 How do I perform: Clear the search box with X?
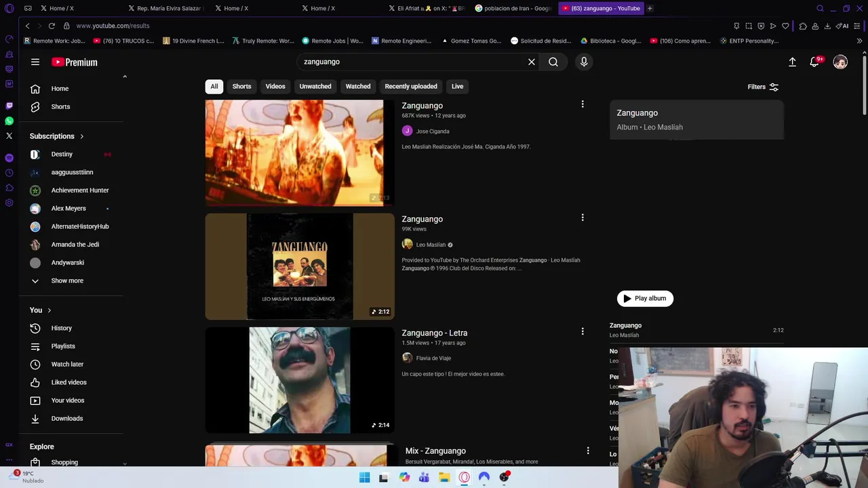click(x=532, y=62)
